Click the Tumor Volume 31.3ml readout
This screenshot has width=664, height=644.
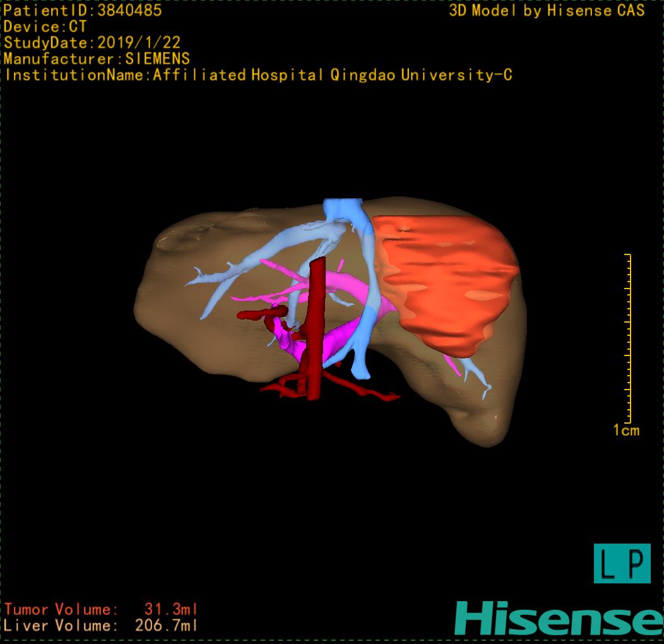pos(101,609)
